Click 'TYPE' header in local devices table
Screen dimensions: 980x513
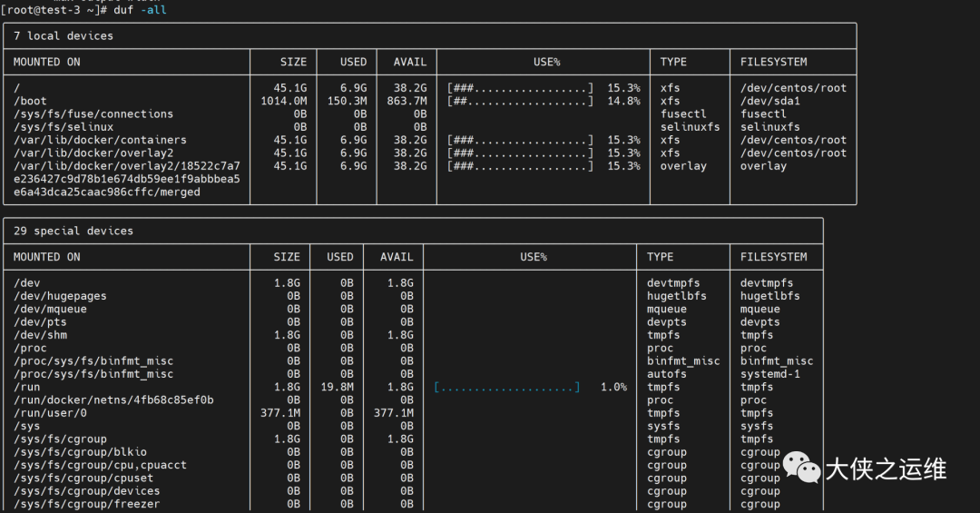673,62
